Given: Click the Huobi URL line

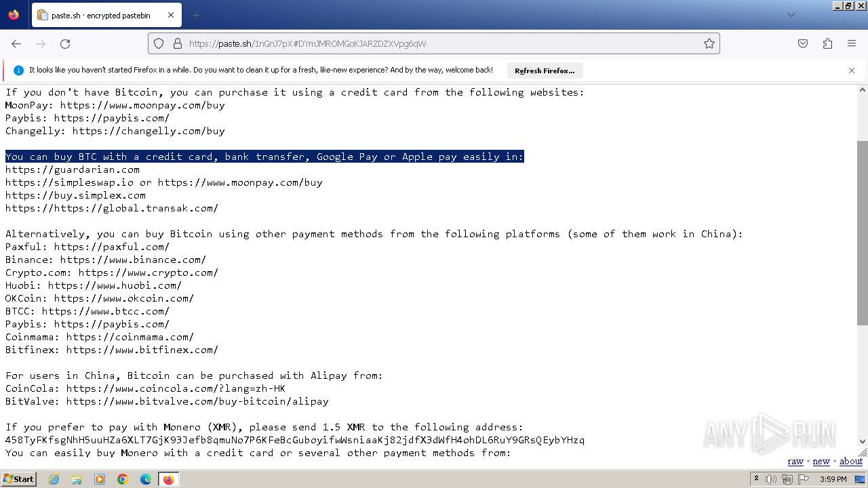Looking at the screenshot, I should pyautogui.click(x=94, y=285).
